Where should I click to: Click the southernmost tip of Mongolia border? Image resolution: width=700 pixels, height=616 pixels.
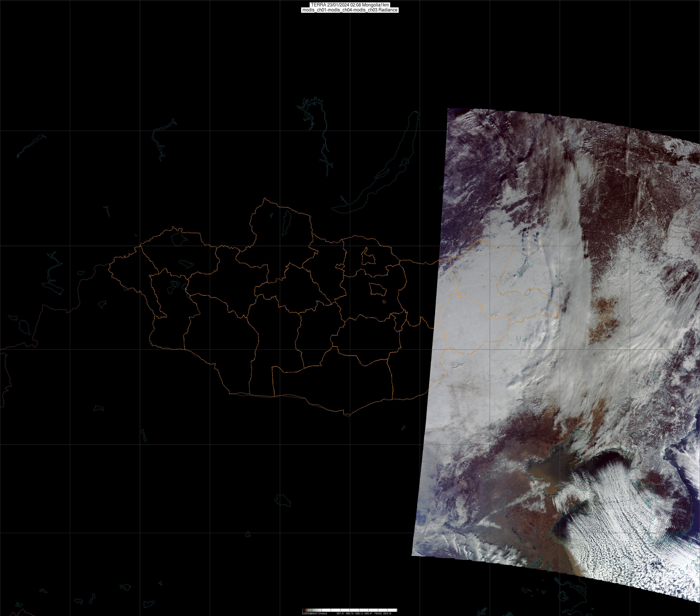pyautogui.click(x=349, y=416)
